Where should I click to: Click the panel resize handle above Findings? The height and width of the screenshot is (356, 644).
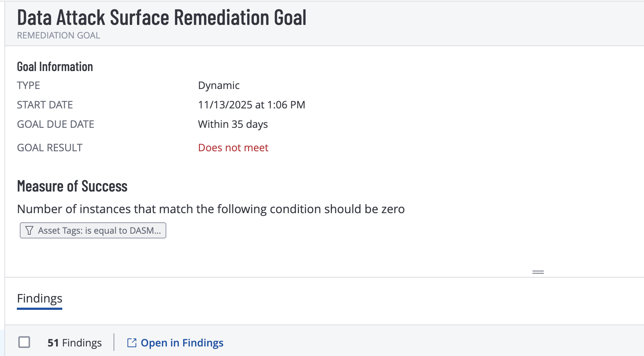tap(538, 272)
